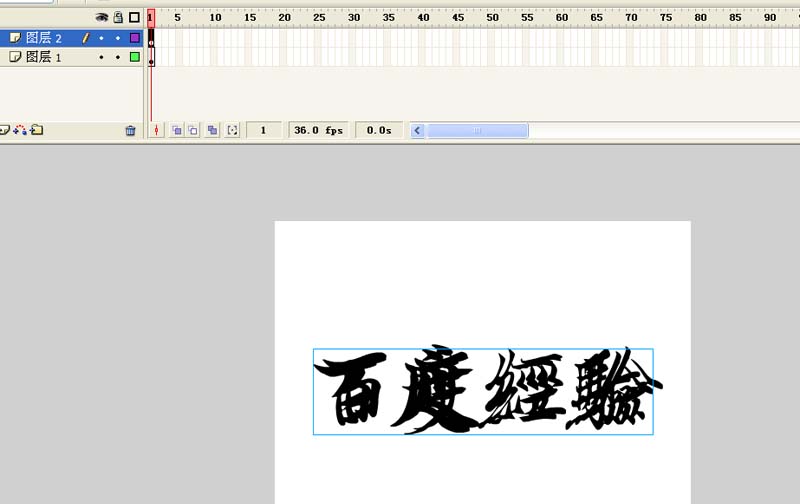800x504 pixels.
Task: Click the padlock icon to lock all layers
Action: tap(118, 17)
